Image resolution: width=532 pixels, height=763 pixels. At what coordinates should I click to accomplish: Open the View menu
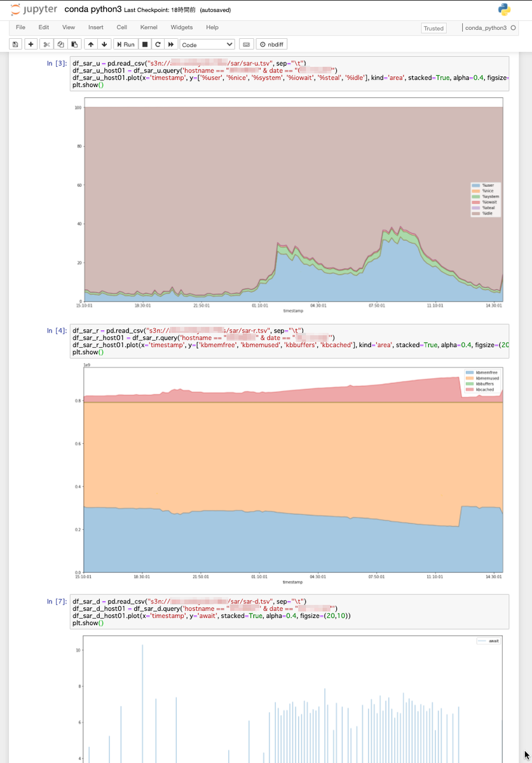click(69, 27)
